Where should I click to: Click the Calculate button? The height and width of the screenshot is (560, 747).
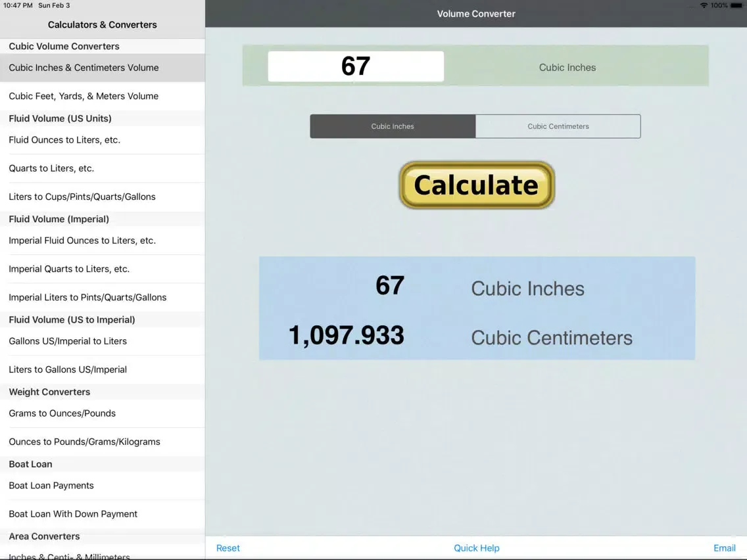(476, 185)
